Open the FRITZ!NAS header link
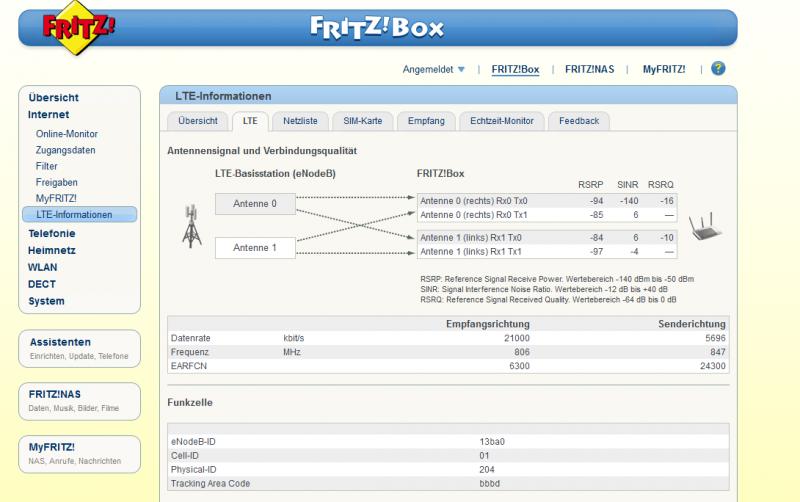 589,69
